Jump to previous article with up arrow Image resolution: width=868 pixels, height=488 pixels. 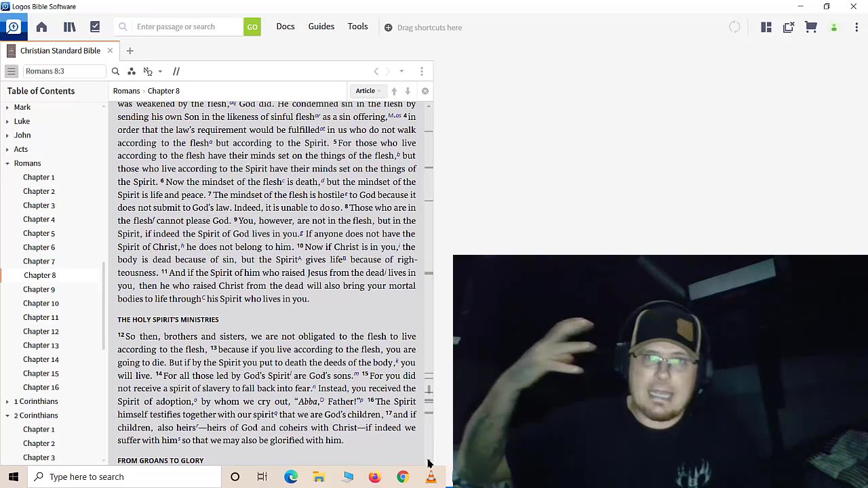coord(394,91)
